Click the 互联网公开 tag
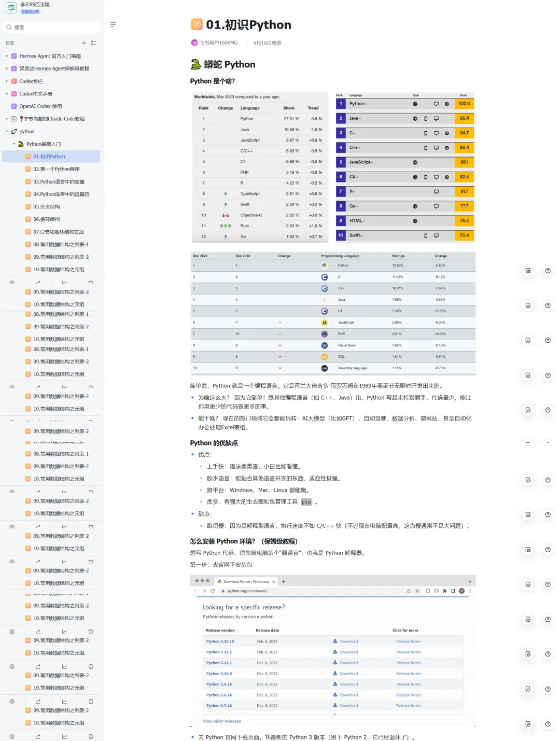 pyautogui.click(x=30, y=11)
